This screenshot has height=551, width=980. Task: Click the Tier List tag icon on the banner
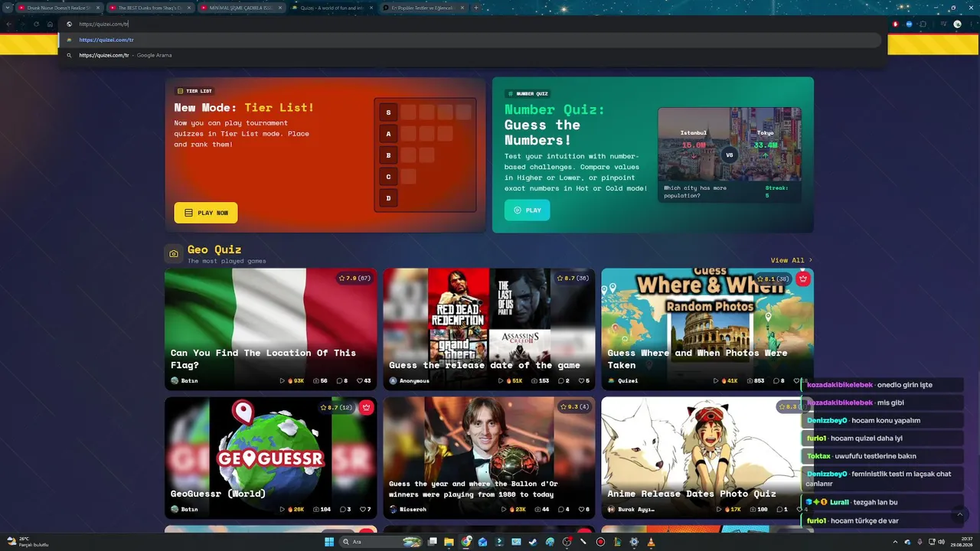(x=180, y=91)
